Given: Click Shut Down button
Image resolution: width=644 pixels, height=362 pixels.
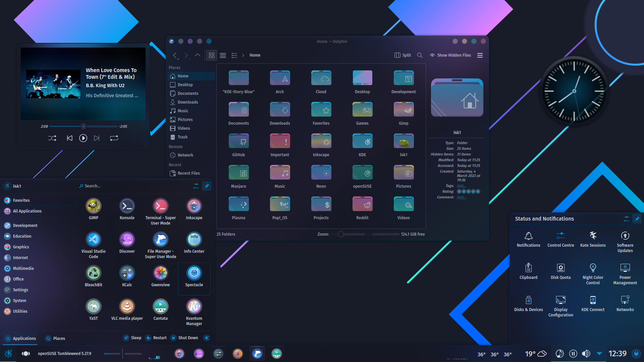Looking at the screenshot, I should (x=184, y=338).
